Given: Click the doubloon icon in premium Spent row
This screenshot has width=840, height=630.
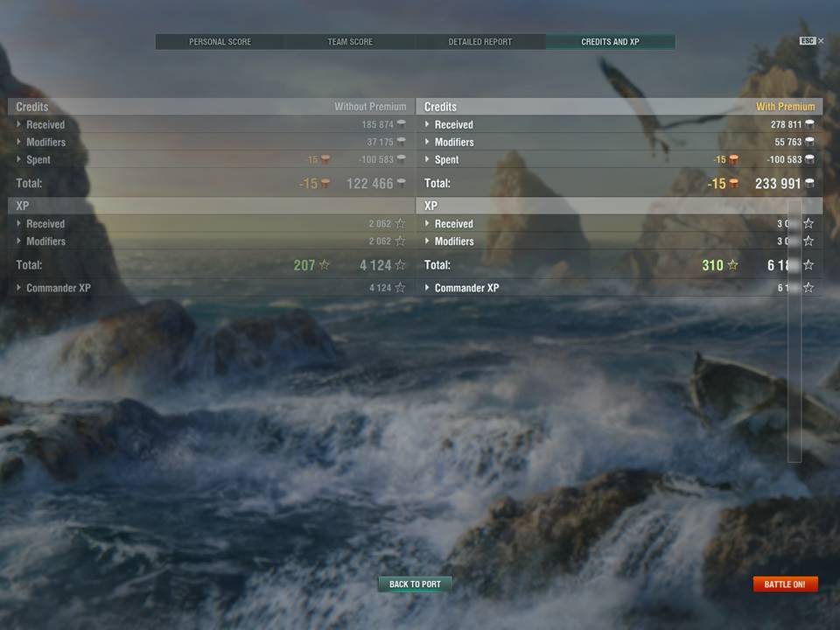Looking at the screenshot, I should pos(733,159).
